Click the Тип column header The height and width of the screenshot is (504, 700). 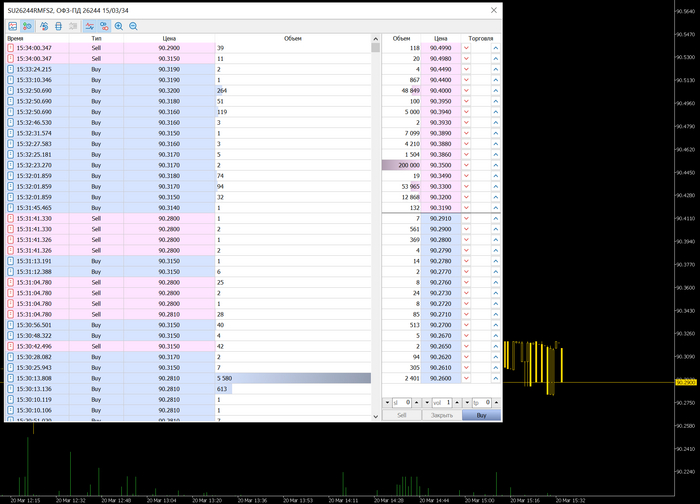[x=96, y=38]
